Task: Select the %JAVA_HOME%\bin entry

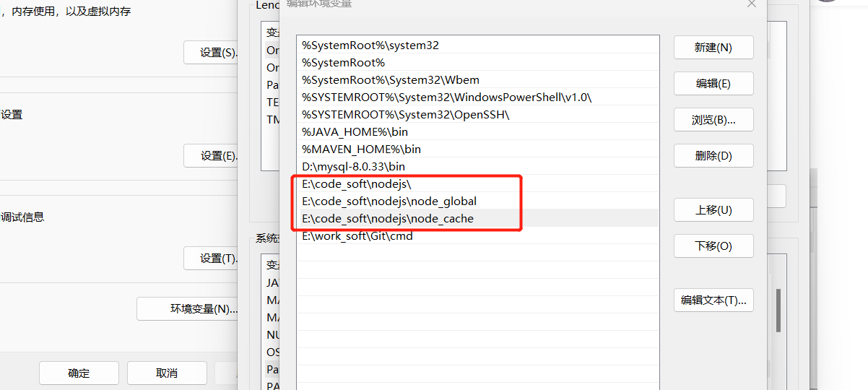Action: [478, 132]
